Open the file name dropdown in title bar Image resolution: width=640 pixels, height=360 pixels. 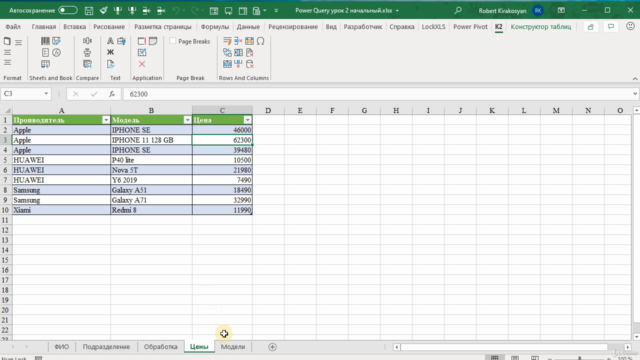tap(397, 11)
